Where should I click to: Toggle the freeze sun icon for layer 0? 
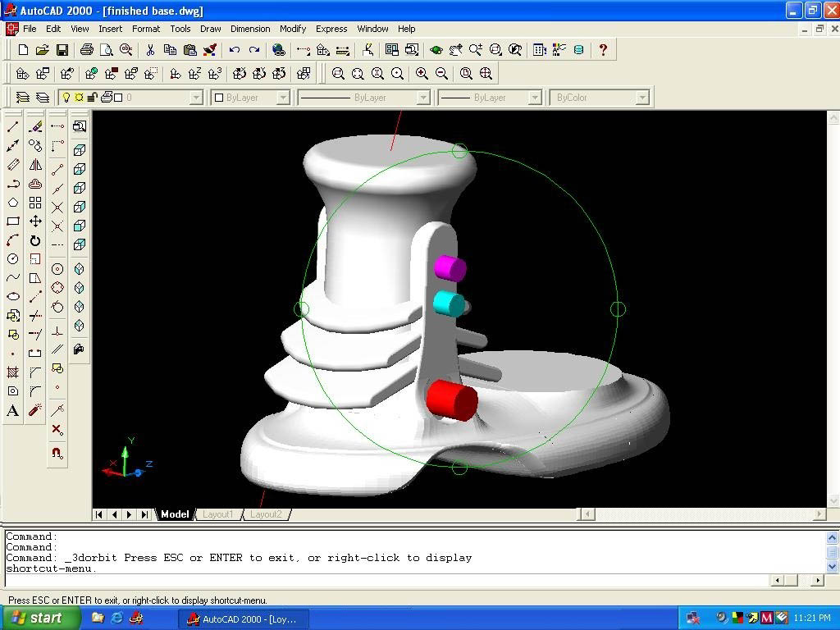point(80,97)
